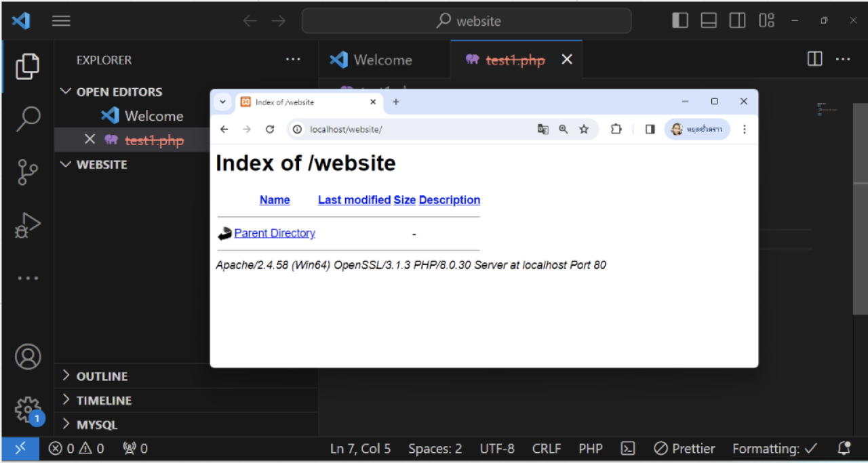Click the split editor right icon
Image resolution: width=868 pixels, height=463 pixels.
(x=814, y=60)
